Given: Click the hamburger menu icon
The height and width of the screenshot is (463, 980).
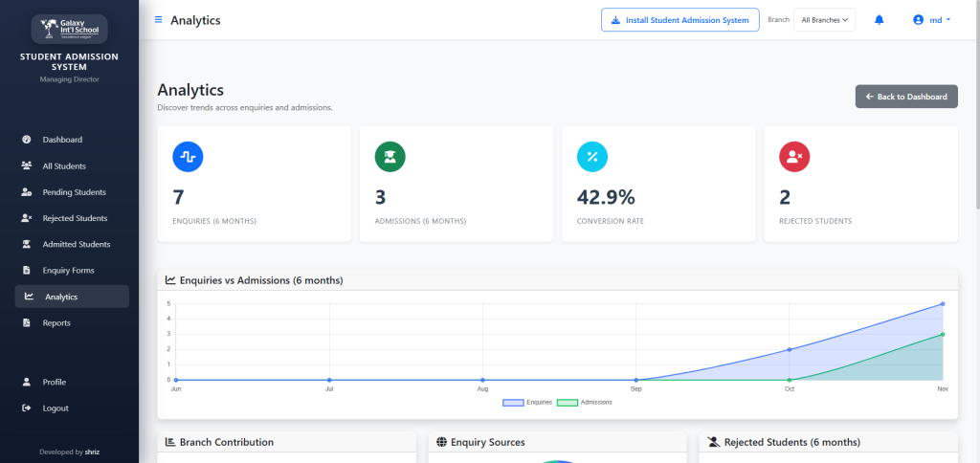Looking at the screenshot, I should coord(158,20).
